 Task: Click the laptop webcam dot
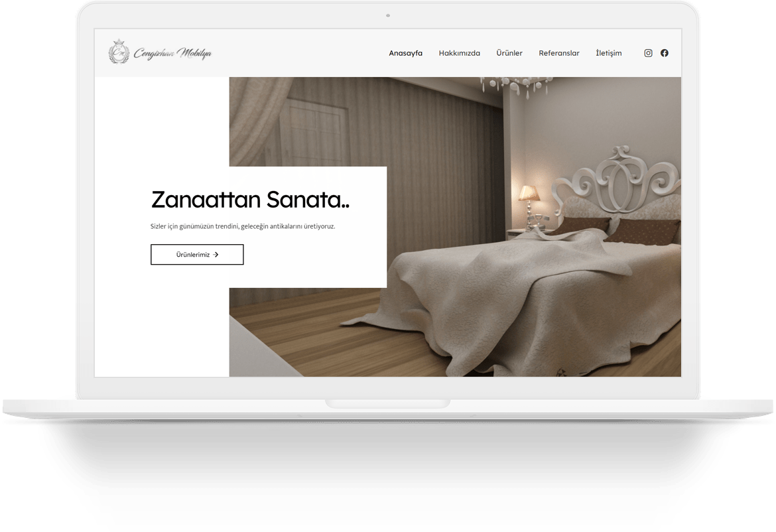388,15
